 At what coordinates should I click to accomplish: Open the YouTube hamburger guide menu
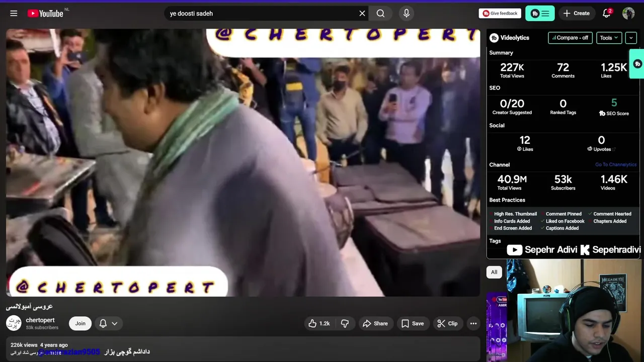(14, 14)
